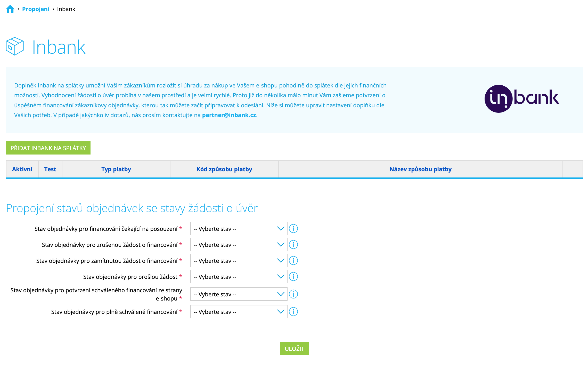Image resolution: width=588 pixels, height=365 pixels.
Task: Show info for zrušenou žádost status
Action: pos(293,245)
